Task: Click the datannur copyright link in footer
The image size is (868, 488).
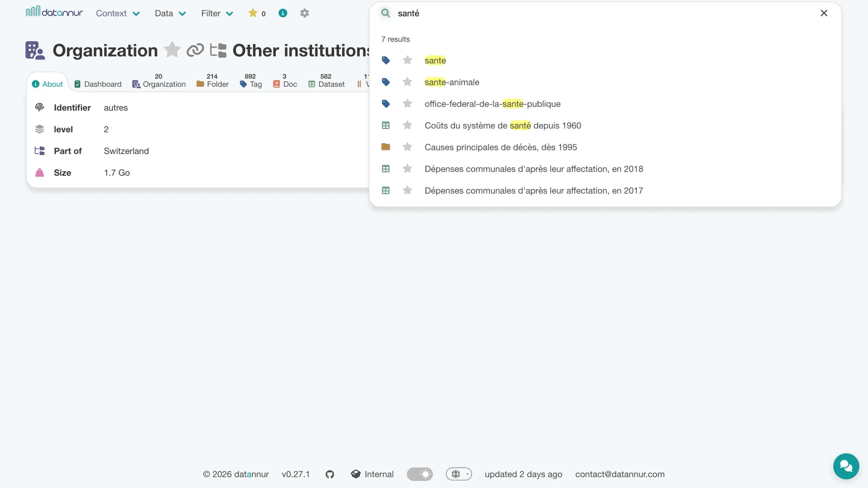Action: (236, 474)
